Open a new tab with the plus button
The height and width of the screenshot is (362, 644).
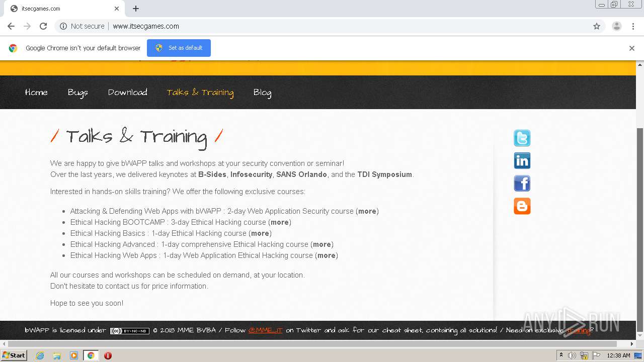tap(136, 9)
